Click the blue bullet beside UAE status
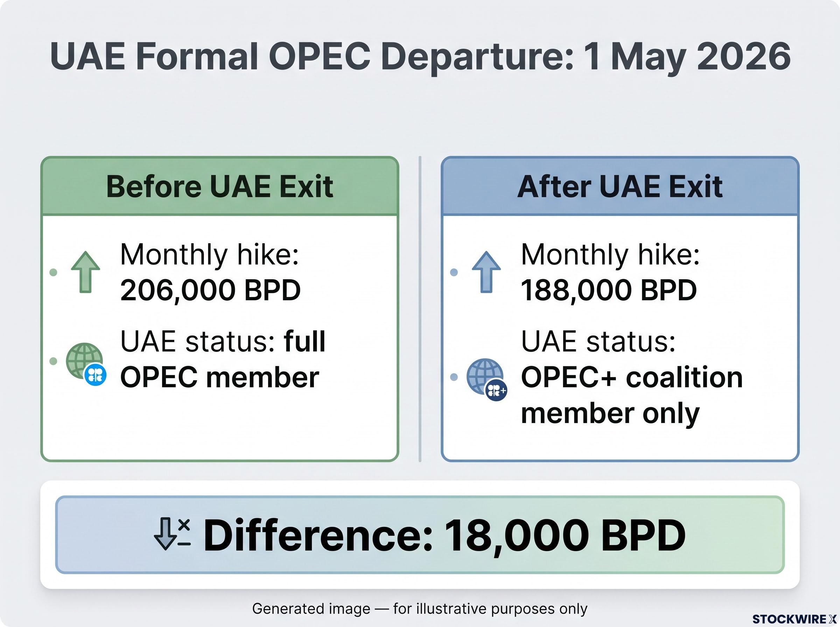Viewport: 840px width, 627px height. (x=454, y=377)
